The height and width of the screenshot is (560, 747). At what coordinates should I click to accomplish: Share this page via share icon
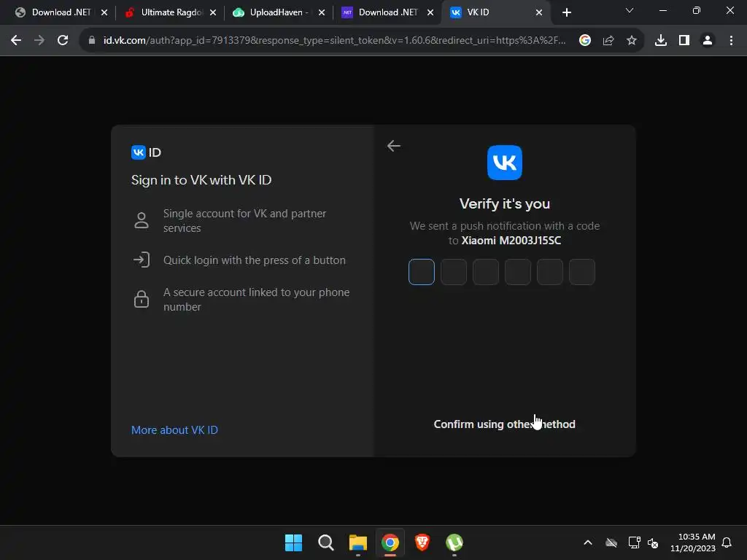[x=608, y=41]
